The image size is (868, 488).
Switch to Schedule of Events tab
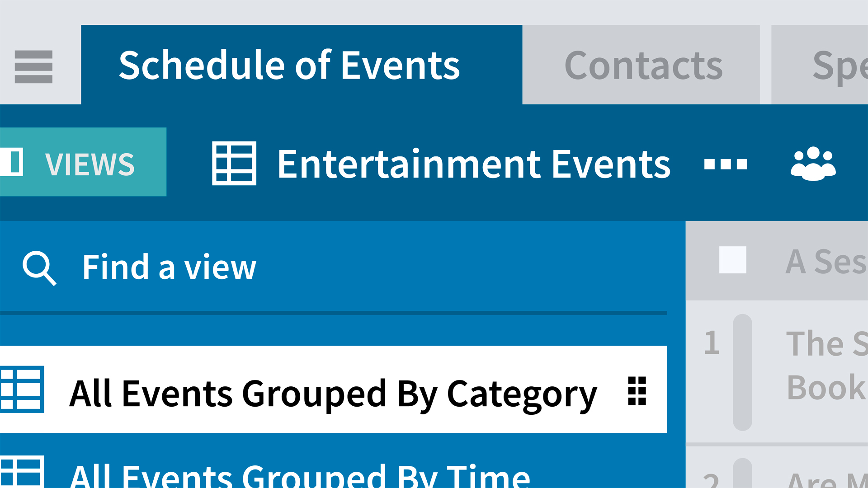(302, 65)
